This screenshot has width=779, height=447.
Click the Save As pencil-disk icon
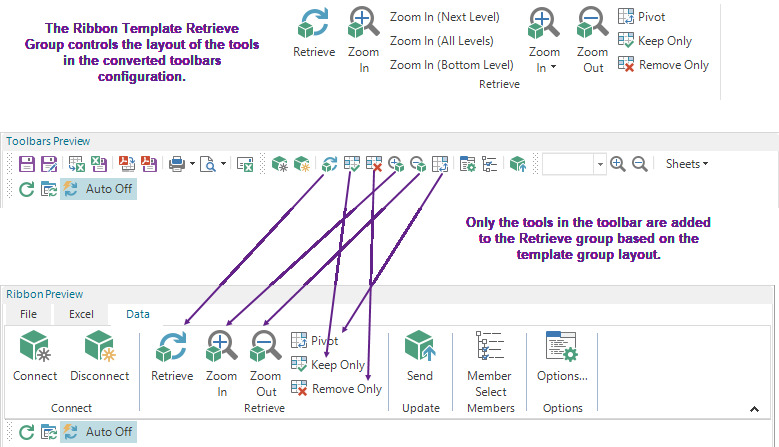(49, 164)
